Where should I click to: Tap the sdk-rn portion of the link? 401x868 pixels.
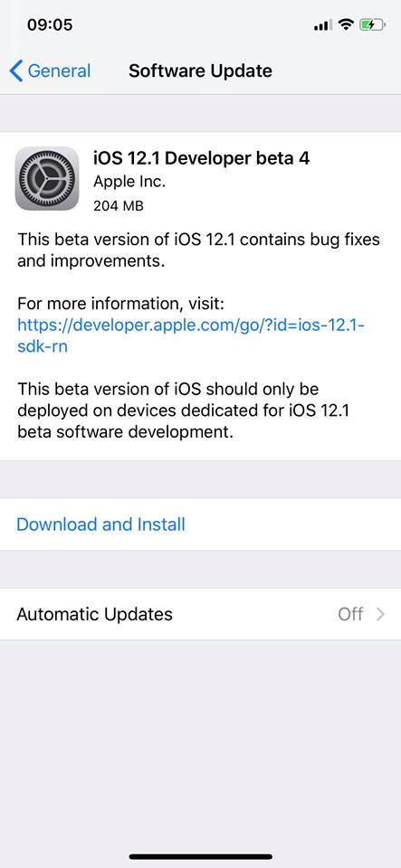43,347
